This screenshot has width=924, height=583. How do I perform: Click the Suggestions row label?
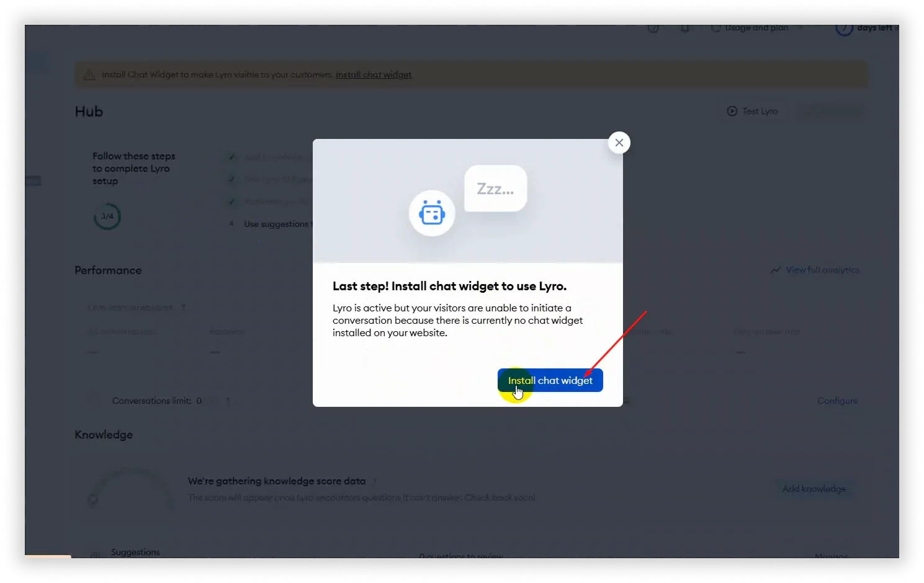[135, 552]
